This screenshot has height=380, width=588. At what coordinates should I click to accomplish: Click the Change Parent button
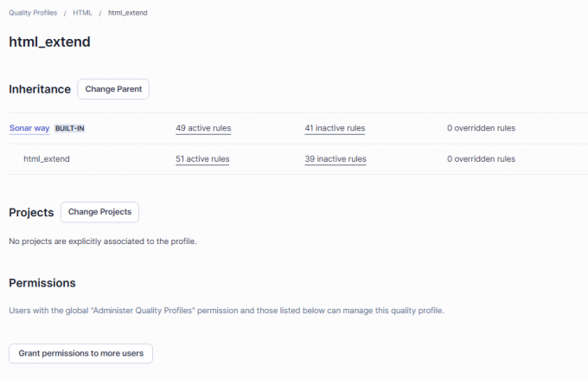pos(113,89)
